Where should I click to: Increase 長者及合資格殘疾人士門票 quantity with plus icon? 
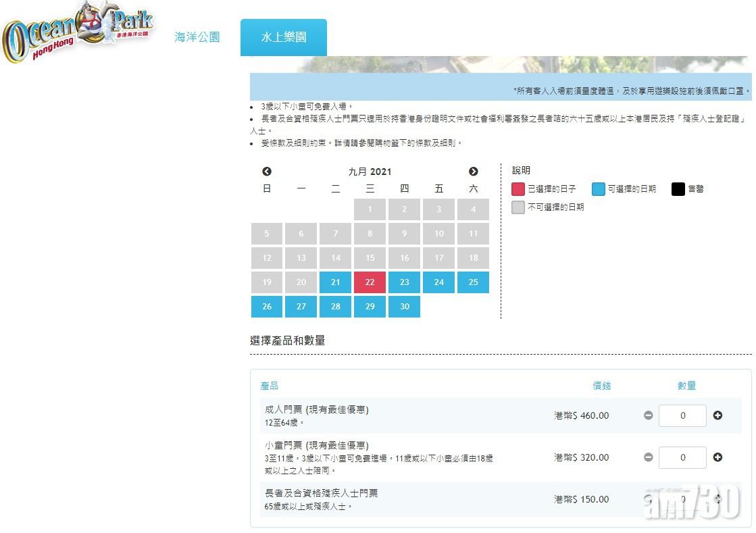coord(717,499)
